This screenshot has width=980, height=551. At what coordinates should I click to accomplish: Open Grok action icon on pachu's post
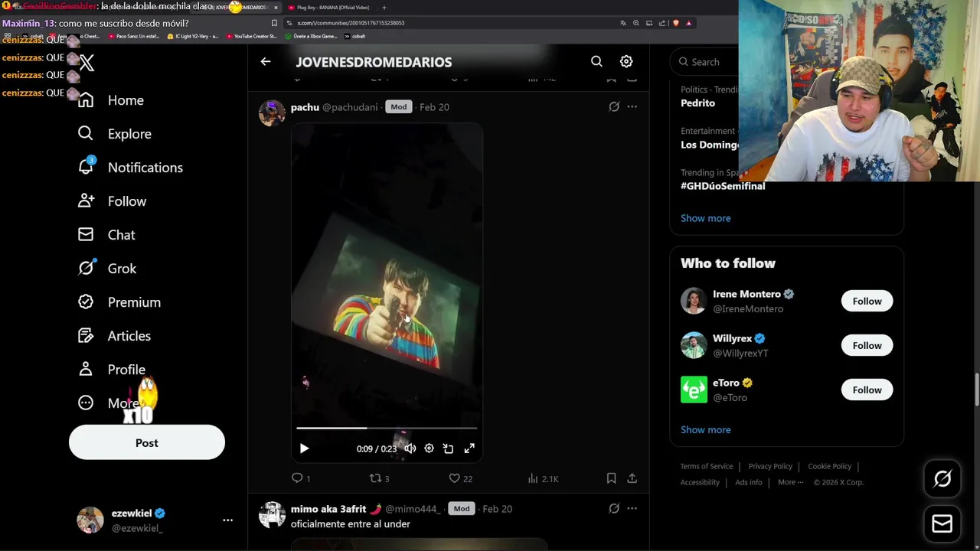click(x=614, y=107)
